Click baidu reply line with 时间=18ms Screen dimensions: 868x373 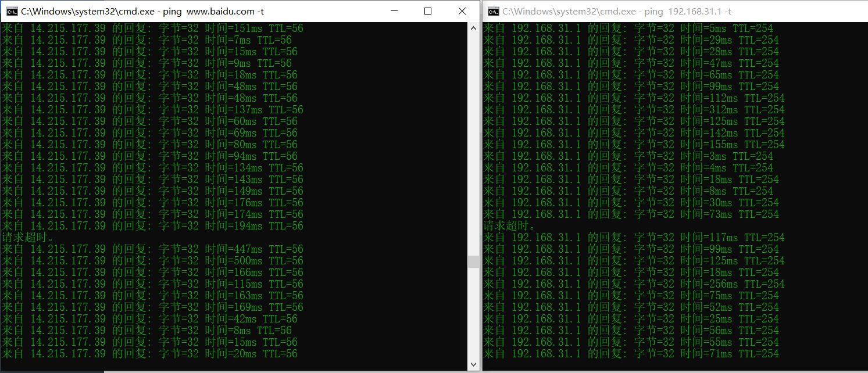point(149,75)
